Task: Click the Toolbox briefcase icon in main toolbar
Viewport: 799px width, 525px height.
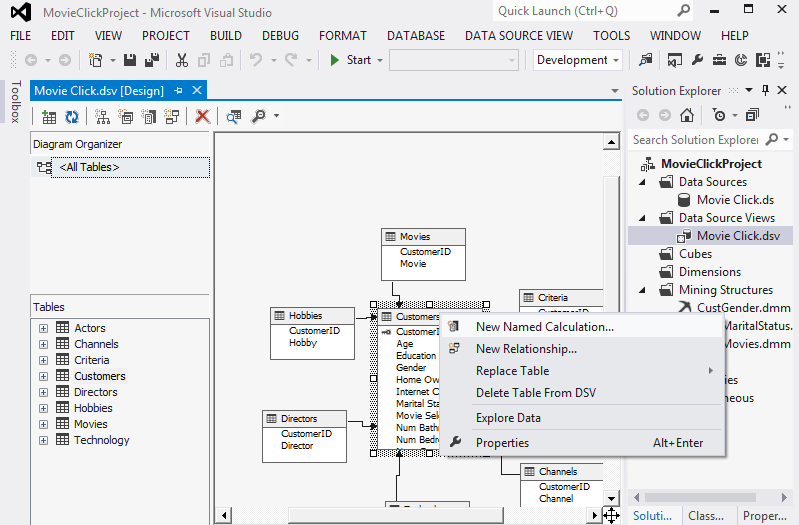Action: click(719, 60)
